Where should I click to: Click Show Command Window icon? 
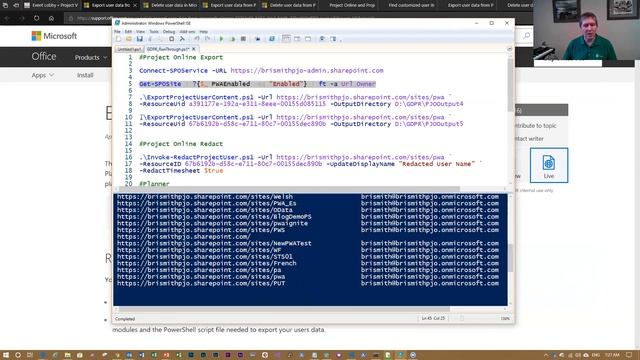coord(322,39)
